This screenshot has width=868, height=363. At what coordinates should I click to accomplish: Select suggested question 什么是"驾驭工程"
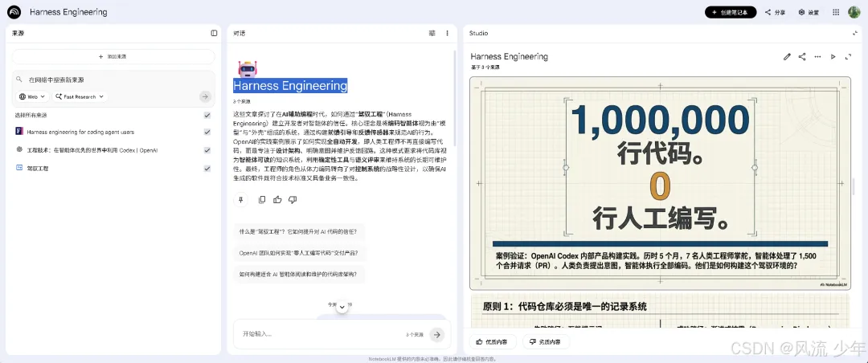(299, 232)
